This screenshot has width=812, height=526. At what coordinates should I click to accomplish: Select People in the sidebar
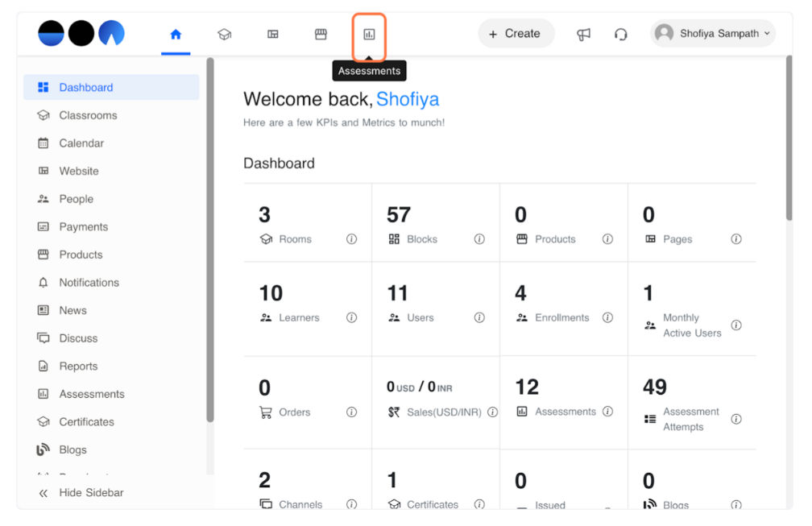click(111, 199)
